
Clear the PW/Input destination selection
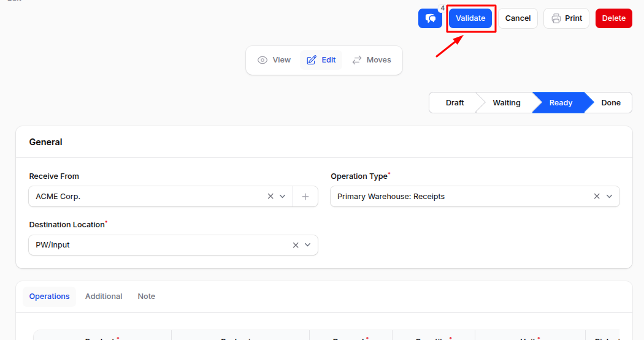[x=295, y=245]
